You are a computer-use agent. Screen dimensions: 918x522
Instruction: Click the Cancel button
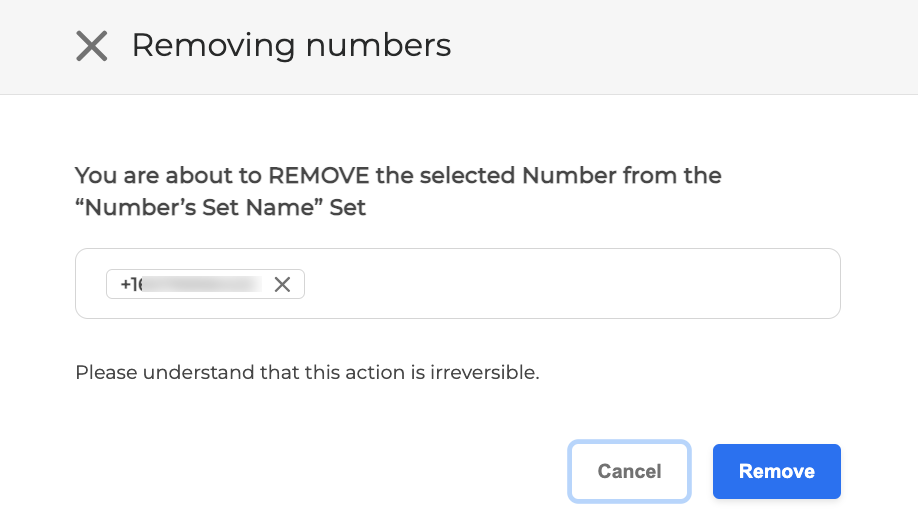pos(629,471)
